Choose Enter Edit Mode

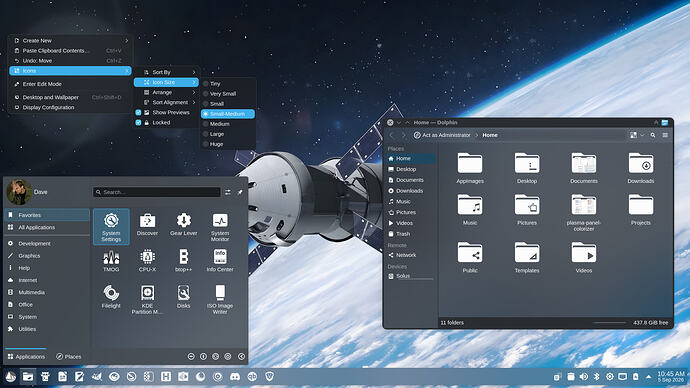[x=70, y=84]
